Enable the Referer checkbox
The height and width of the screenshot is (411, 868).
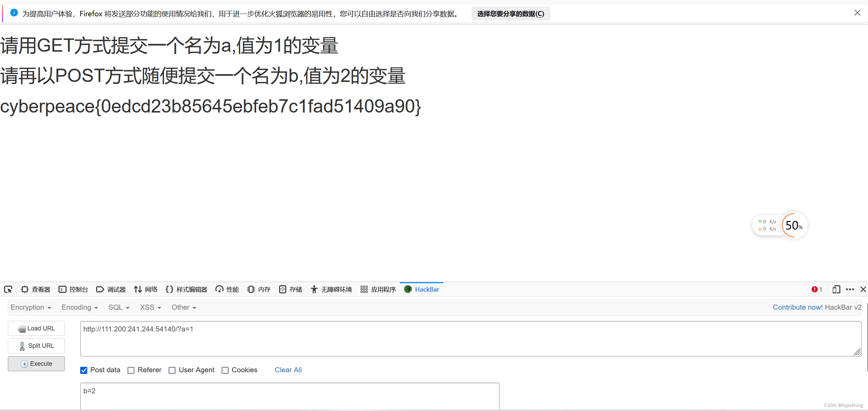tap(131, 370)
